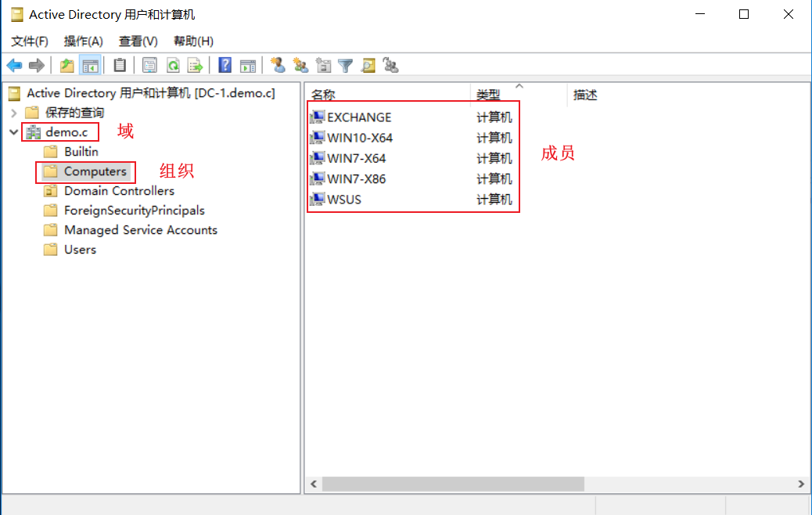Open Help with the question mark icon

point(225,66)
